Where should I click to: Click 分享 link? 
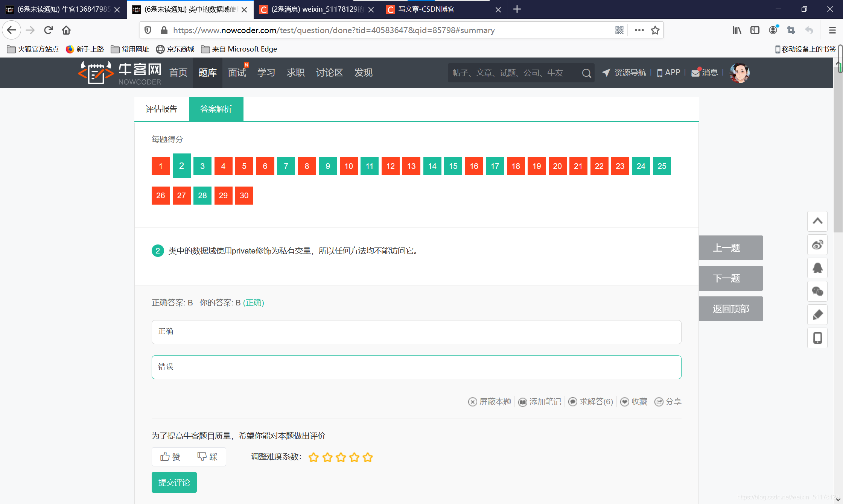tap(668, 402)
